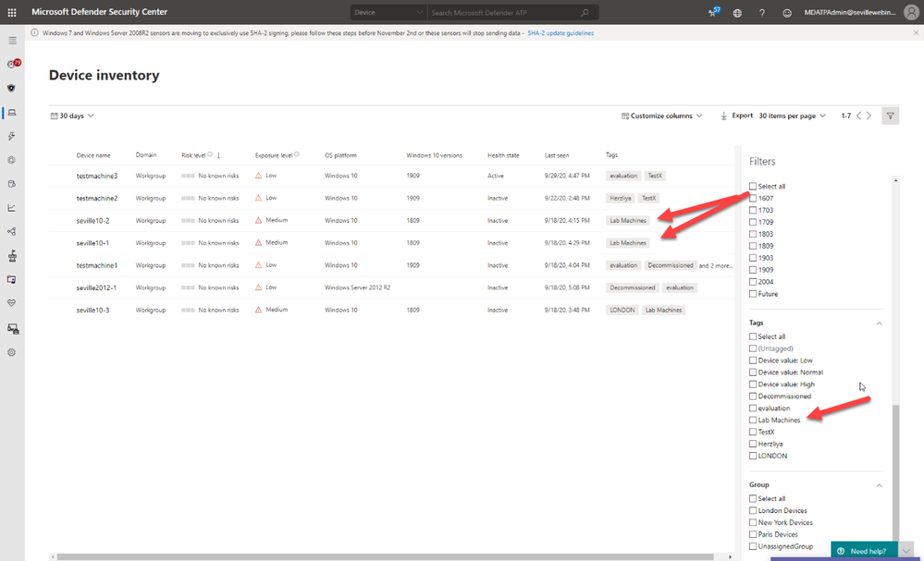
Task: Click the 'and 2 more...' tags text
Action: tap(716, 265)
